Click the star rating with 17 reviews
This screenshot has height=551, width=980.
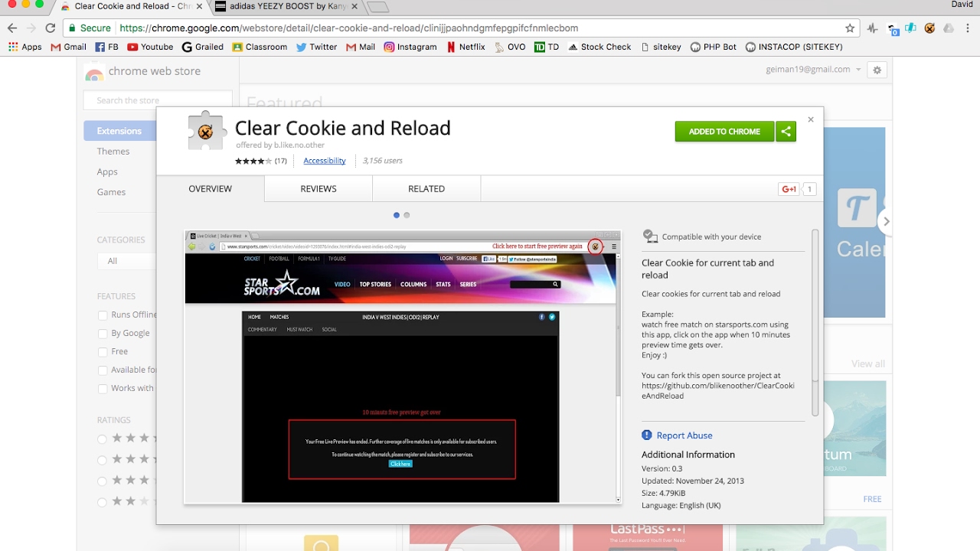pyautogui.click(x=261, y=161)
